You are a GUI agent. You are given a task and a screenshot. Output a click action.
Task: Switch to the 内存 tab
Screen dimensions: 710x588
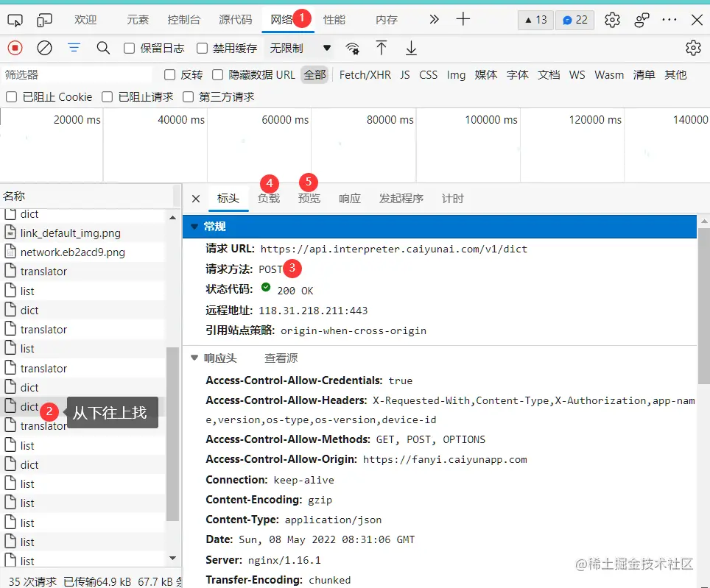pyautogui.click(x=387, y=19)
